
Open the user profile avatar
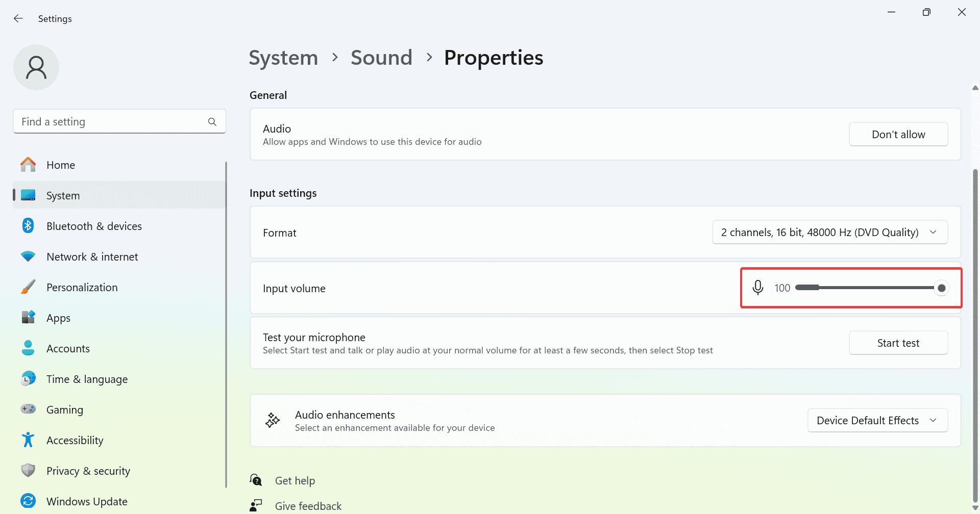coord(36,67)
